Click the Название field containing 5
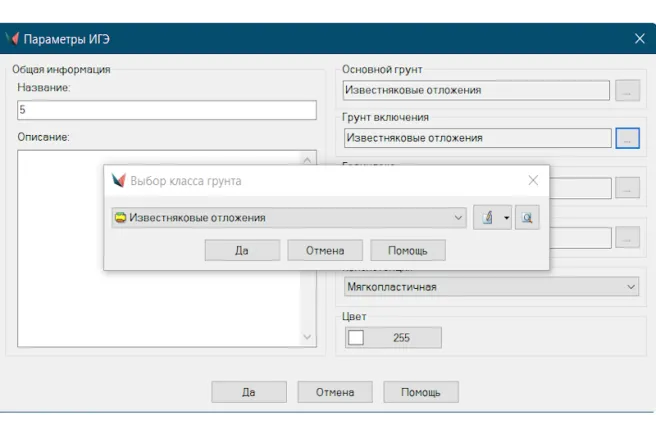Screen dimensions: 656x436 pyautogui.click(x=165, y=110)
